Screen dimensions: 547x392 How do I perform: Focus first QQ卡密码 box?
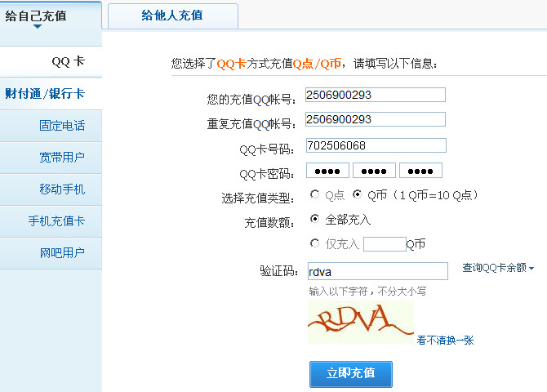(x=327, y=171)
